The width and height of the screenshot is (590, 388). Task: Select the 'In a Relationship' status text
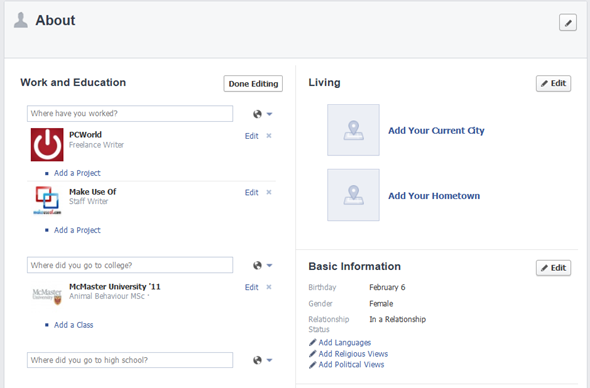(397, 319)
